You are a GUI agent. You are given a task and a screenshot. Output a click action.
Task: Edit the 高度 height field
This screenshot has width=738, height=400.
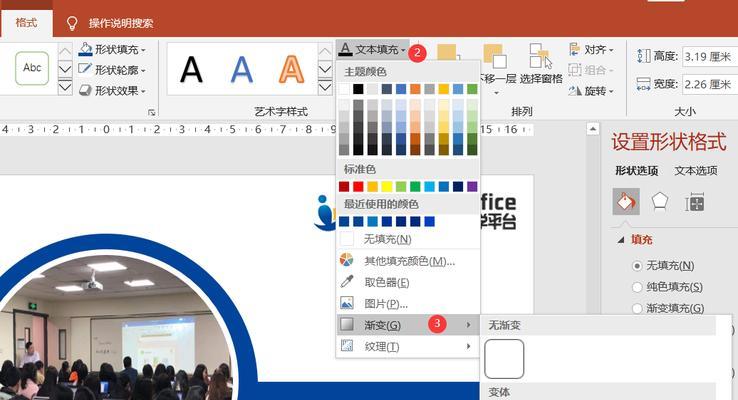pos(710,56)
